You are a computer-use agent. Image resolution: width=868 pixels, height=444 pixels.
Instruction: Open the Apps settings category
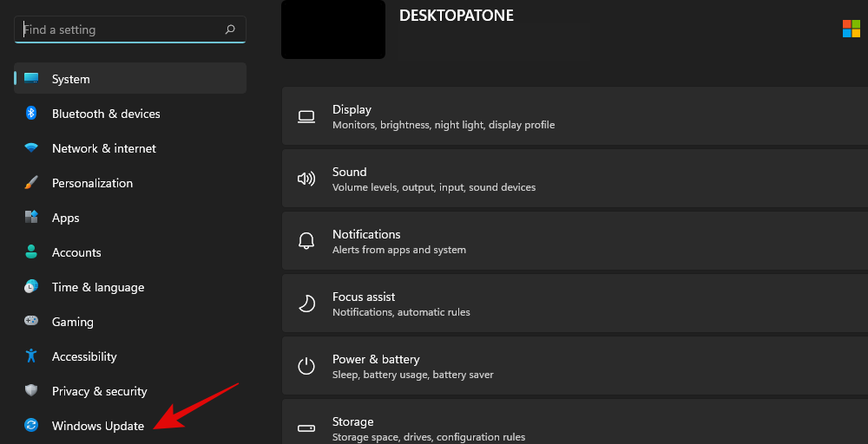pos(66,218)
